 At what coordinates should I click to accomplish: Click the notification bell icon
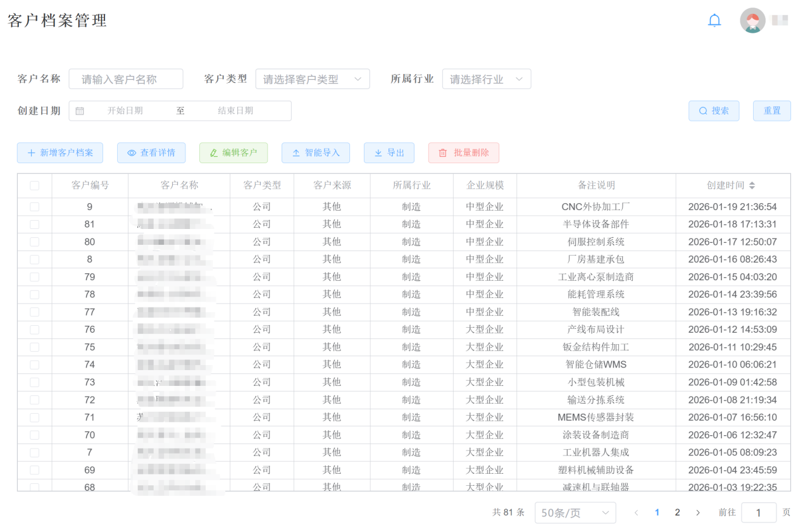[x=714, y=20]
